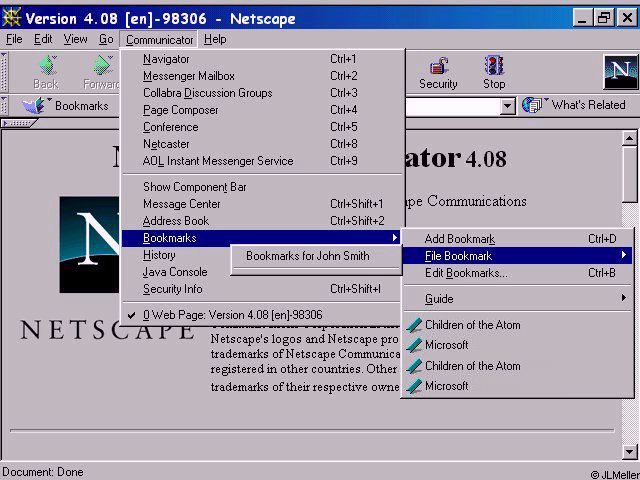Open first Children of the Atom bookmark icon
Image resolution: width=640 pixels, height=480 pixels.
(414, 325)
